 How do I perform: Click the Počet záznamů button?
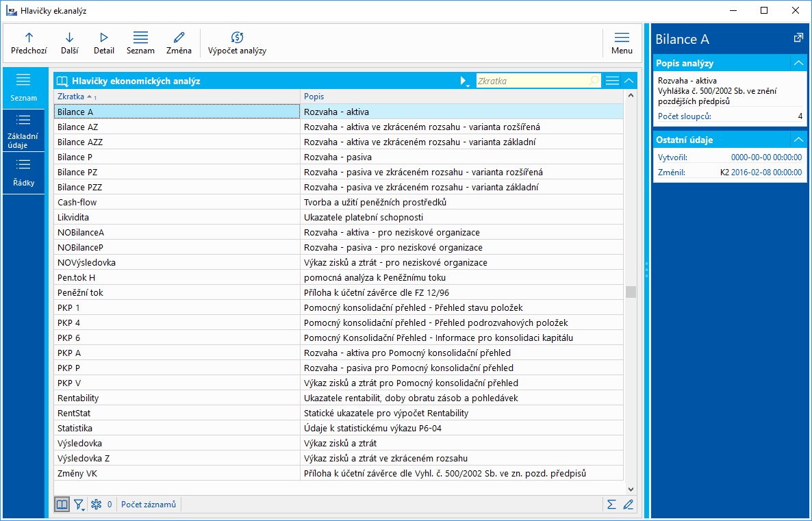[x=149, y=505]
